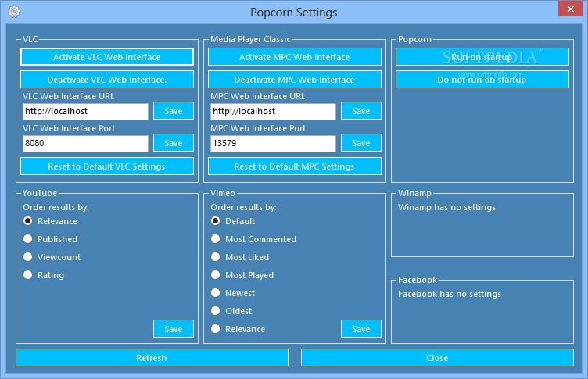Click Vimeo 'Order results by:' label
The width and height of the screenshot is (588, 379).
[243, 207]
